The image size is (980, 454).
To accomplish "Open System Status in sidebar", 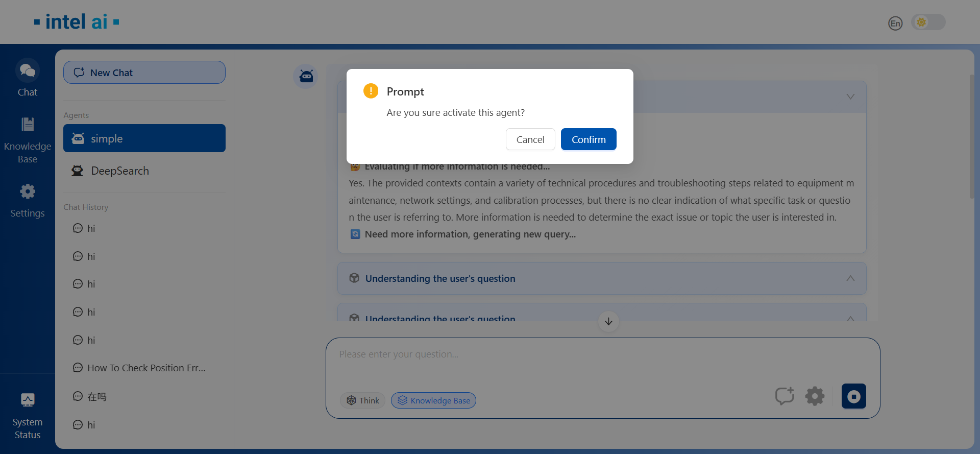I will pos(28,416).
